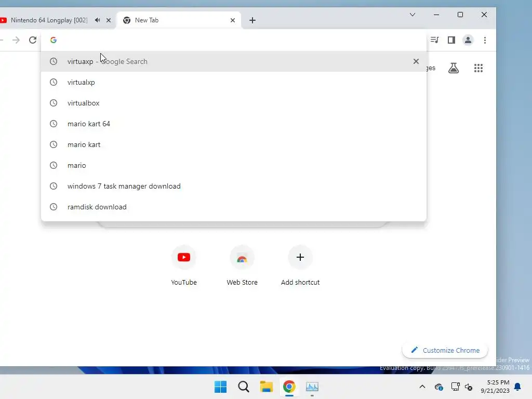Open the Web Store shortcut tile
This screenshot has height=399, width=532.
[242, 265]
